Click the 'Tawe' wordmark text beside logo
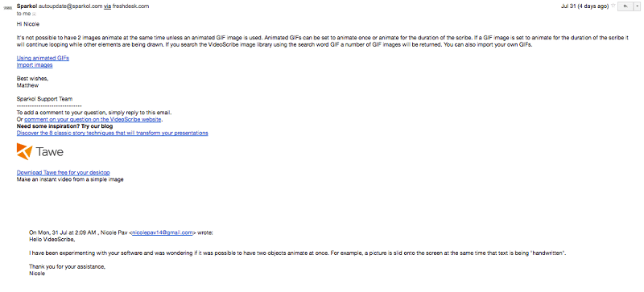 coord(50,152)
